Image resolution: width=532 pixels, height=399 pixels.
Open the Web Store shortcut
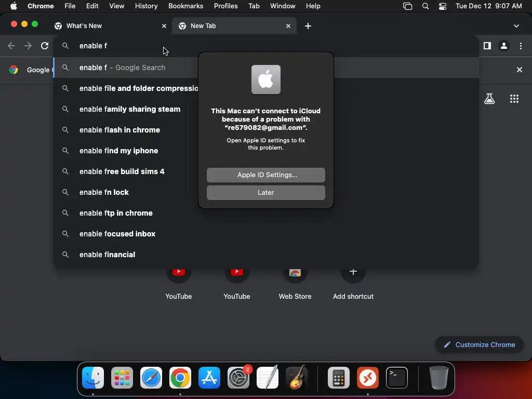pyautogui.click(x=295, y=283)
